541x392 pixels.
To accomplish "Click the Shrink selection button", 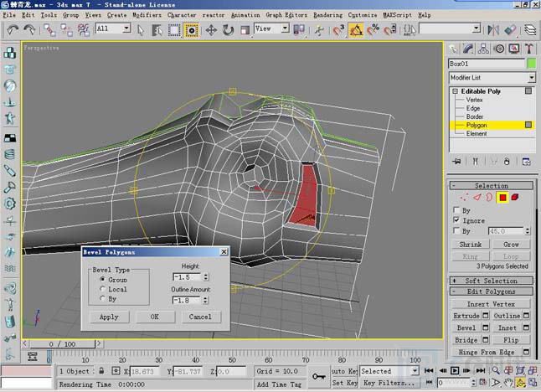I will click(x=471, y=245).
